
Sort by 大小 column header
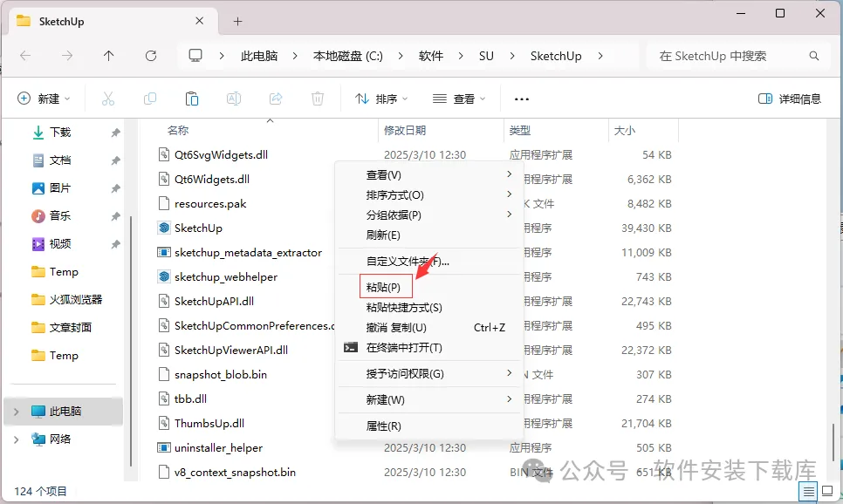624,131
